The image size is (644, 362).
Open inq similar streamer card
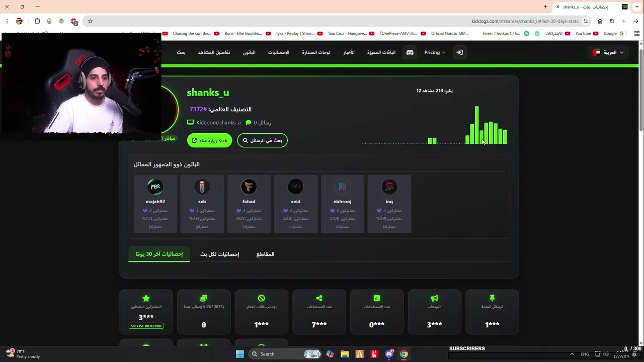(389, 204)
